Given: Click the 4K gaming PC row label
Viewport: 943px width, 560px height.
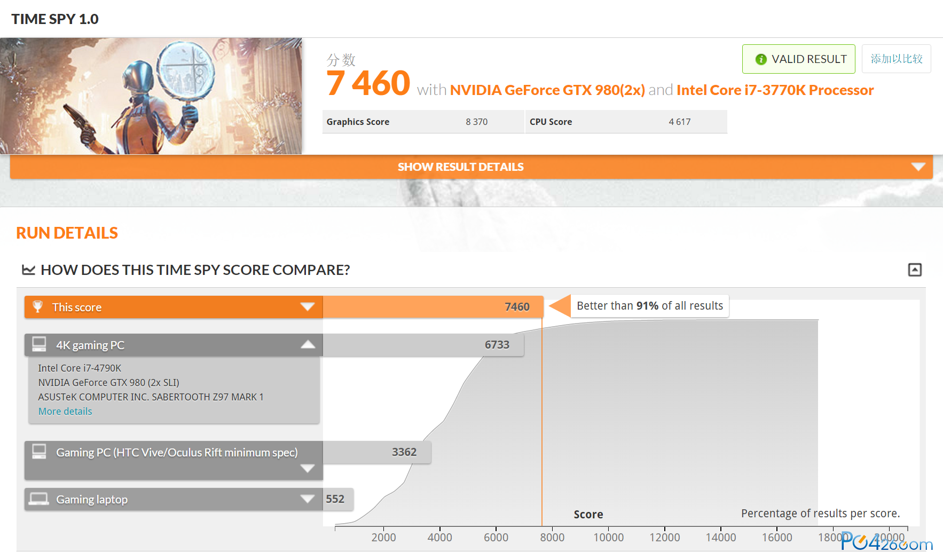Looking at the screenshot, I should [x=90, y=345].
